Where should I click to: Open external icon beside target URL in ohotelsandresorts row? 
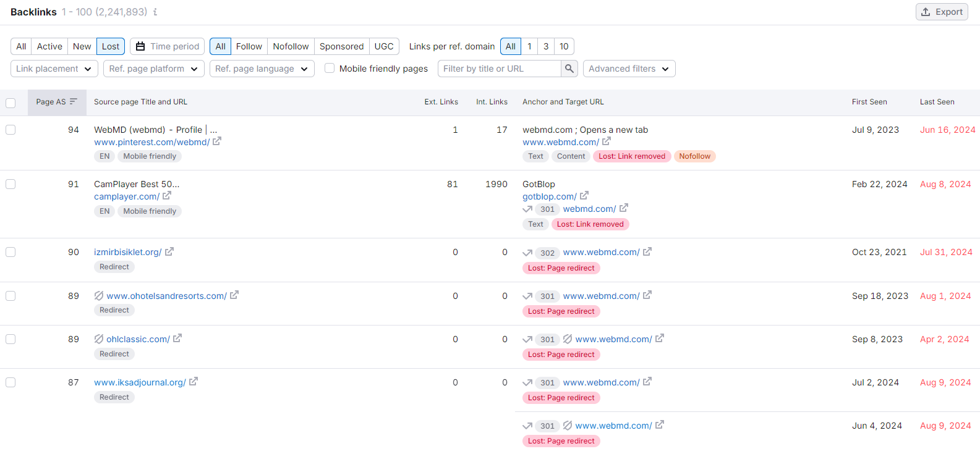pyautogui.click(x=647, y=295)
